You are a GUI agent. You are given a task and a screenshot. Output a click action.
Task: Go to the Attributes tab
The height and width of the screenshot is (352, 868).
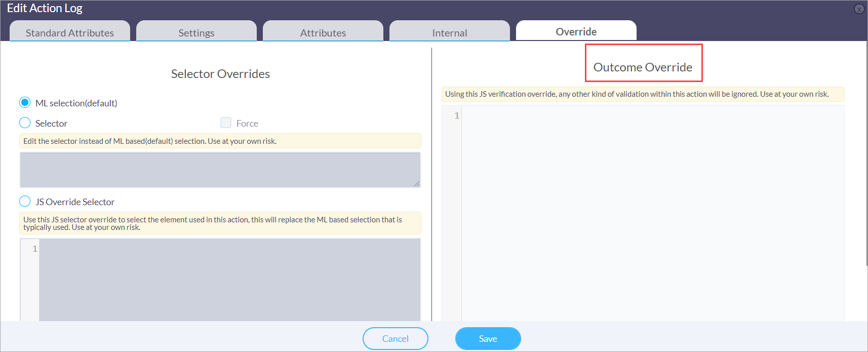pos(323,31)
